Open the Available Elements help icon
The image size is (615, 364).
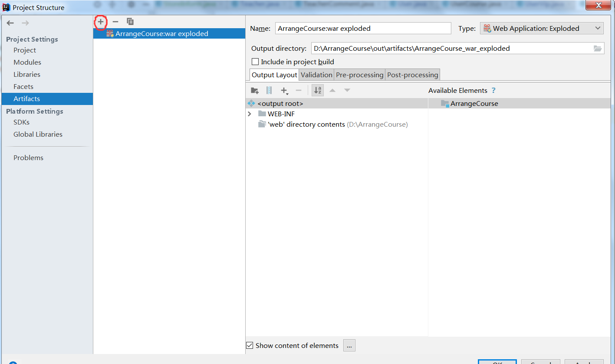[493, 90]
